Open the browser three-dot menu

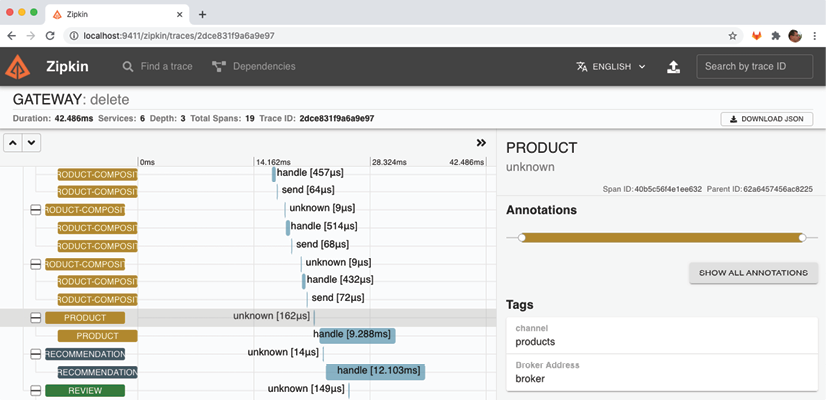(814, 36)
